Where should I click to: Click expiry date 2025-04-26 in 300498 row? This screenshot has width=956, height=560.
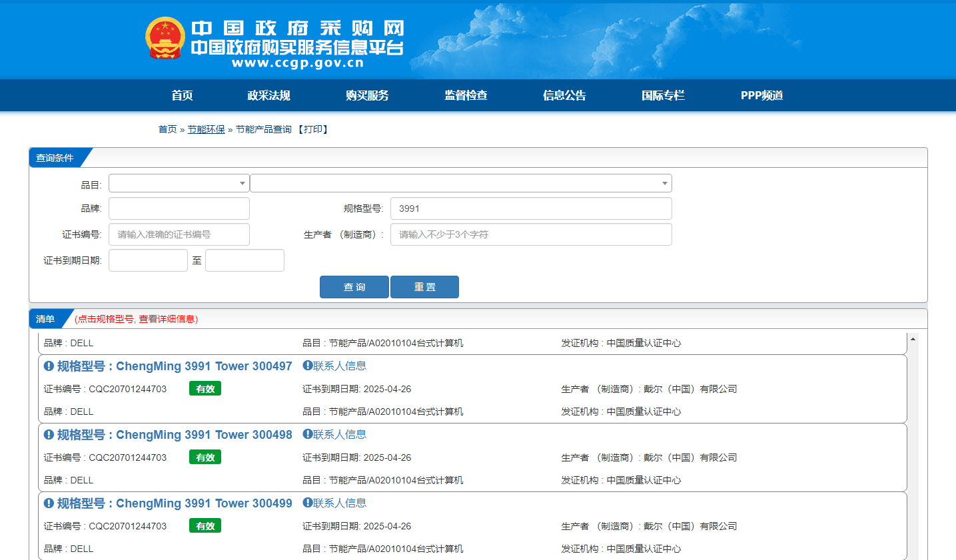coord(387,457)
